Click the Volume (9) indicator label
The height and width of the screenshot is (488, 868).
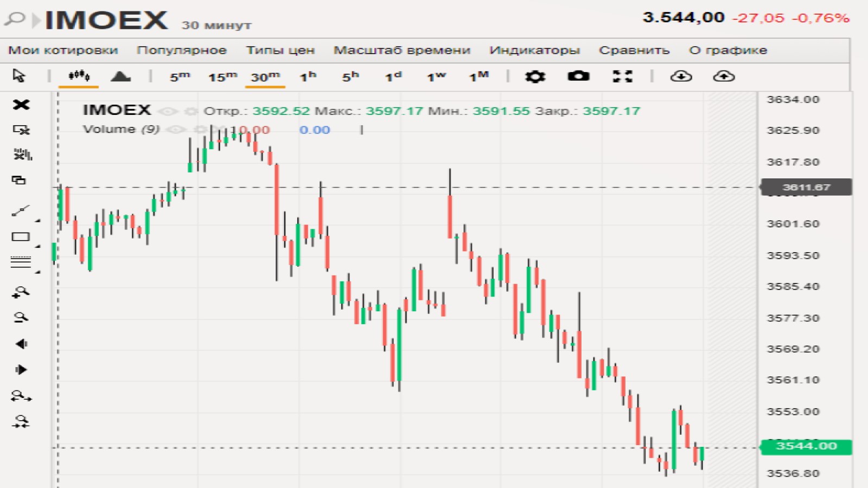tap(121, 130)
